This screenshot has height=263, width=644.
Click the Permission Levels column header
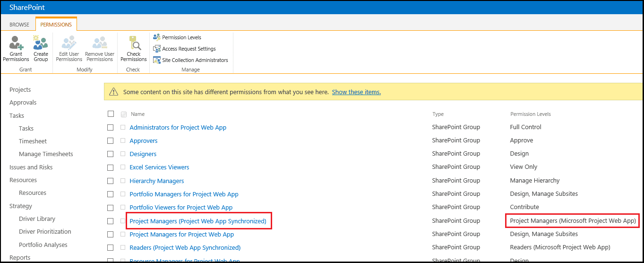531,114
